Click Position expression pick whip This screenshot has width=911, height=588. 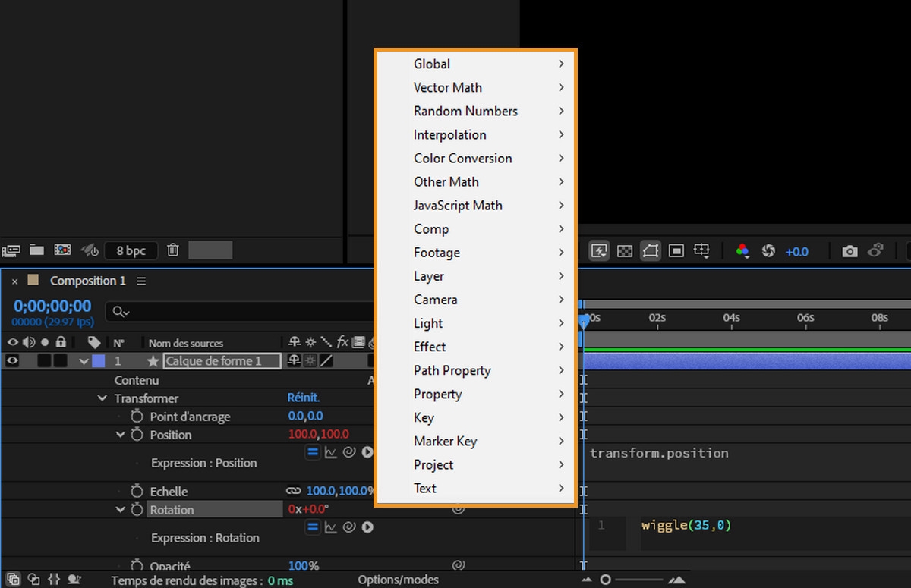pyautogui.click(x=349, y=452)
